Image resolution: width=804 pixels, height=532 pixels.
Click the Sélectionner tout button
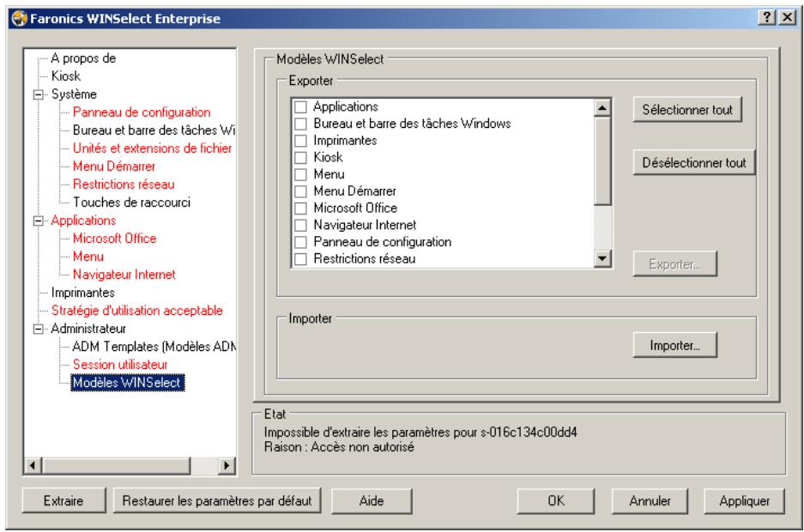point(687,110)
